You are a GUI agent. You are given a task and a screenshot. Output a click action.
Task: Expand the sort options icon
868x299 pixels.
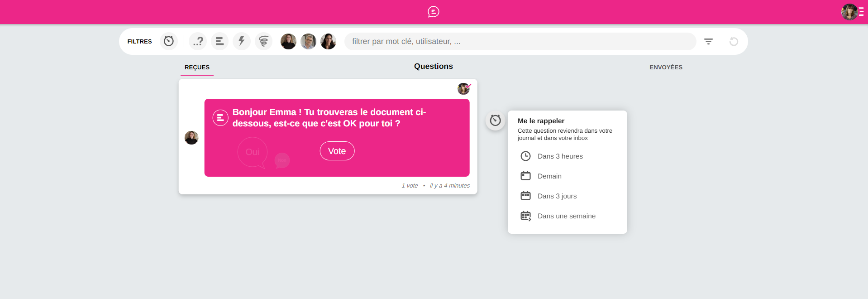point(708,41)
